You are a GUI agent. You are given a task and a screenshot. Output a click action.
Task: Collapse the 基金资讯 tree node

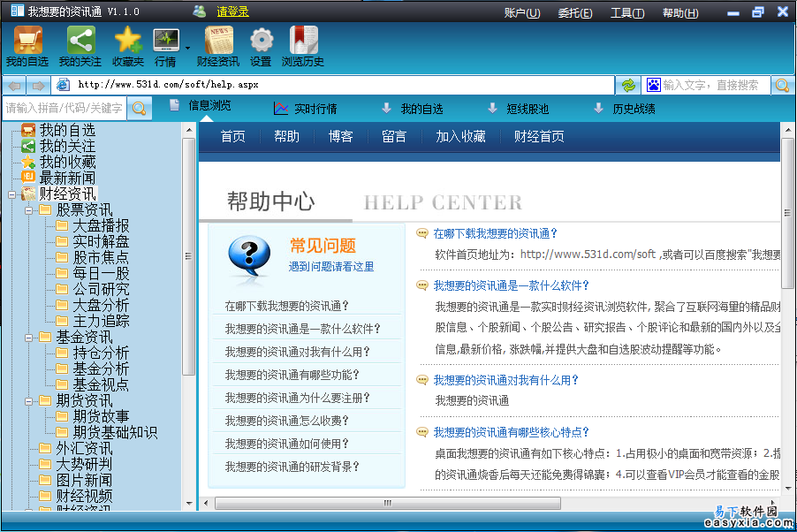coord(27,338)
